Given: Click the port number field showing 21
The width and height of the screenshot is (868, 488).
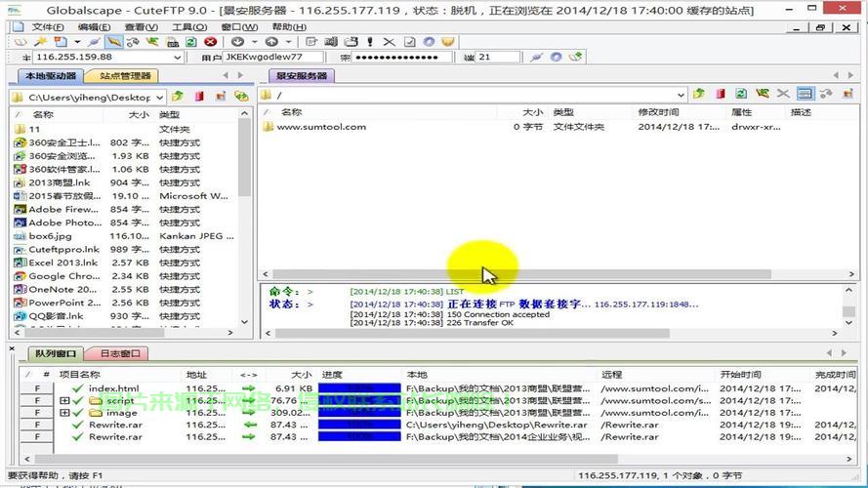Looking at the screenshot, I should pos(497,58).
